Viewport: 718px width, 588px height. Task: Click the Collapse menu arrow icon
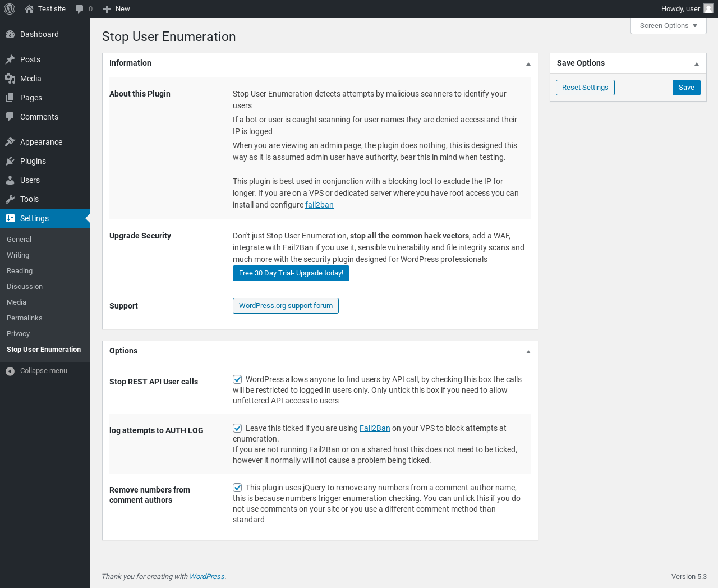(10, 371)
